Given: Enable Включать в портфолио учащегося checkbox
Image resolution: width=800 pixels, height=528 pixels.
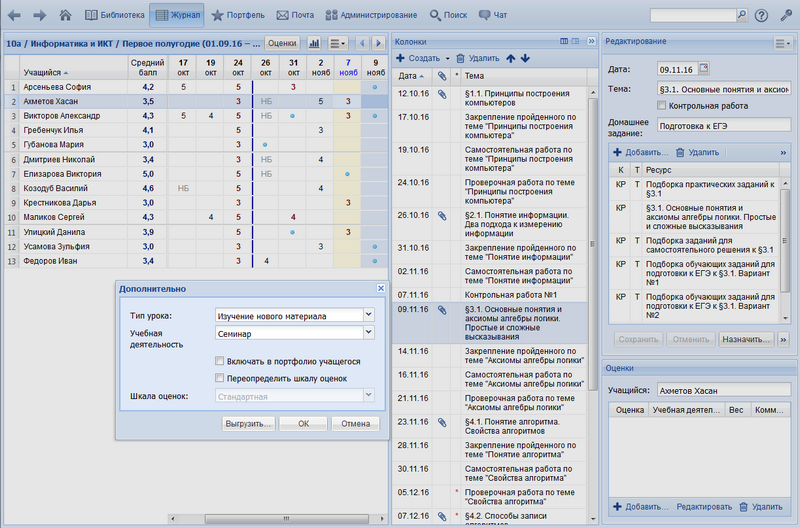Looking at the screenshot, I should pyautogui.click(x=220, y=361).
